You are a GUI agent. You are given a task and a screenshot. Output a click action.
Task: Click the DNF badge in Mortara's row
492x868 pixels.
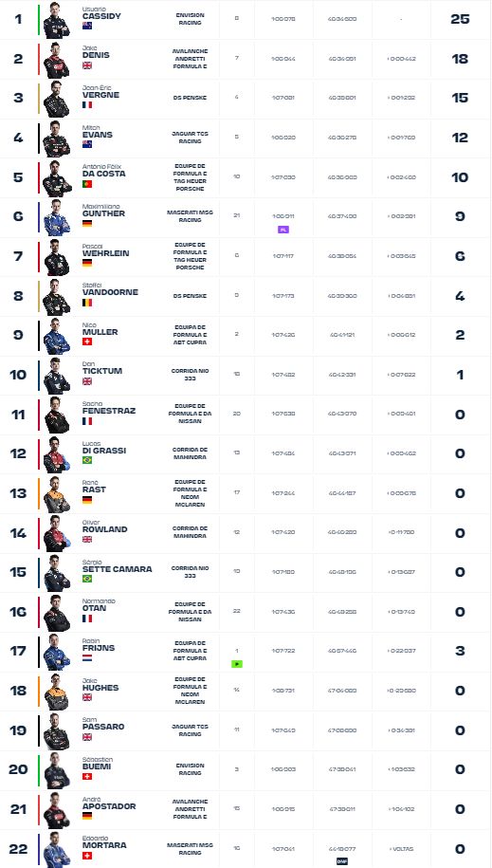[342, 861]
